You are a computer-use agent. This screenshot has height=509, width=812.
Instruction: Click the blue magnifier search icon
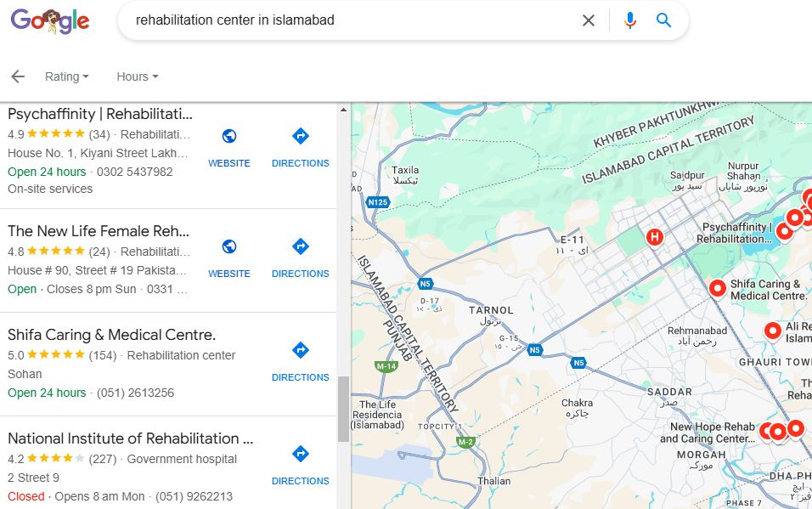[x=663, y=20]
